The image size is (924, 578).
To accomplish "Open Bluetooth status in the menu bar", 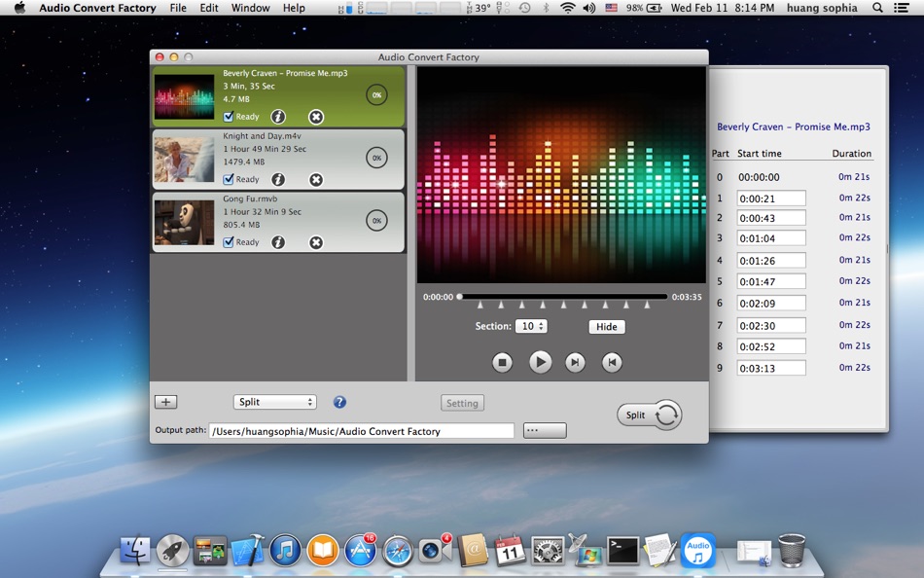I will [546, 8].
